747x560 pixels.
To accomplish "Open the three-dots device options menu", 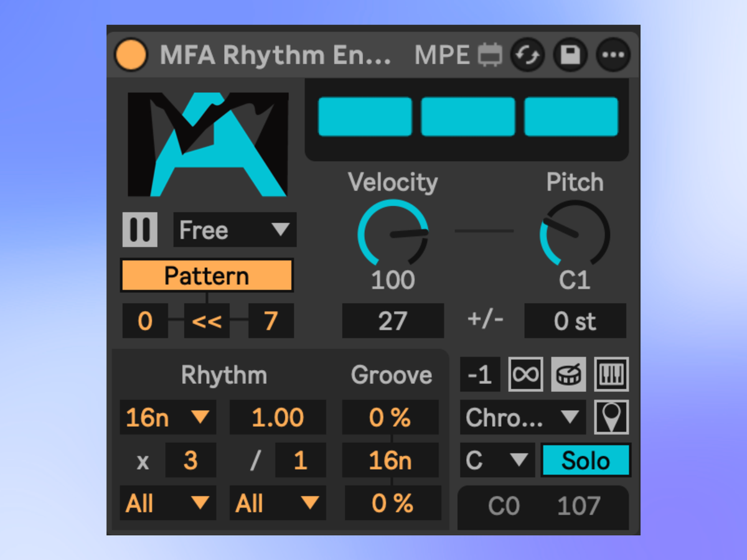I will click(x=613, y=55).
